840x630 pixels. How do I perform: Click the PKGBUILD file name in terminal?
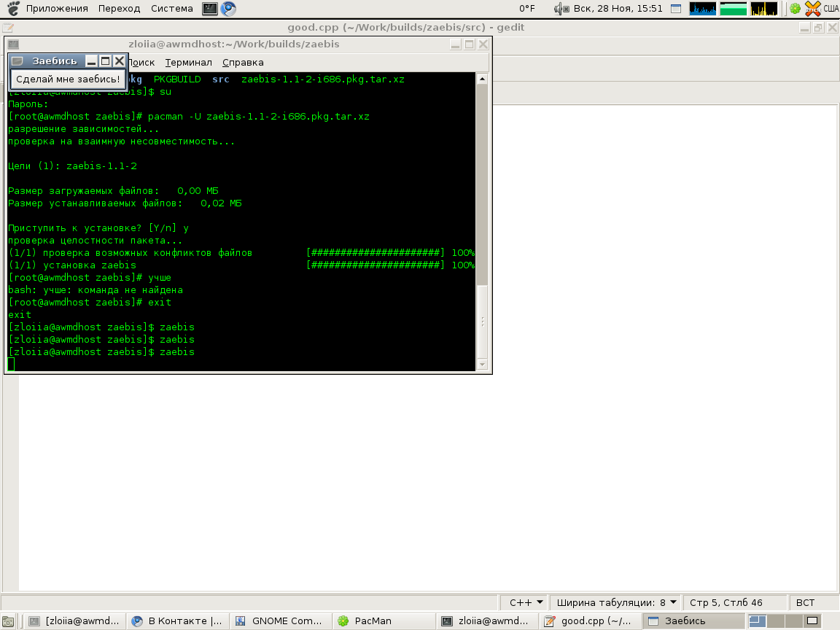point(177,79)
